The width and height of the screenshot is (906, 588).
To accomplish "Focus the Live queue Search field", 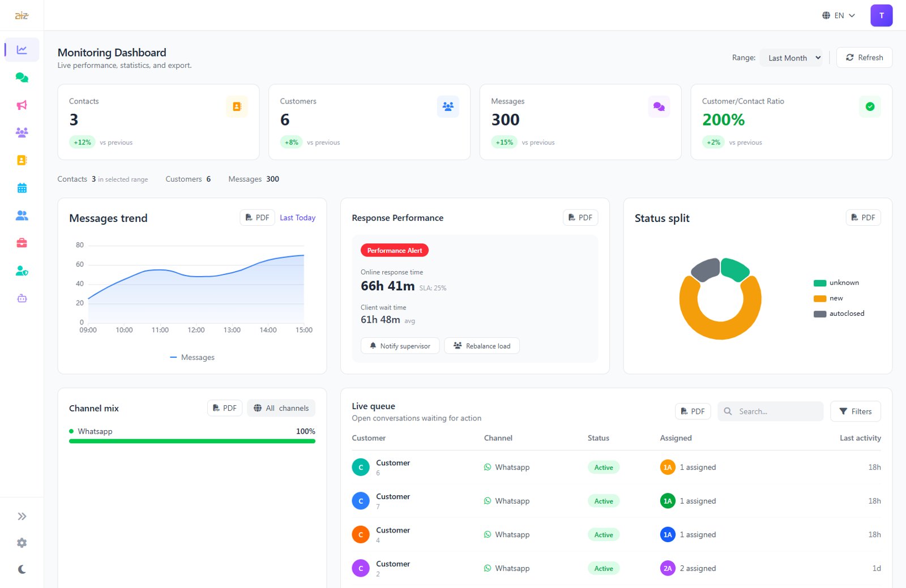I will (770, 411).
